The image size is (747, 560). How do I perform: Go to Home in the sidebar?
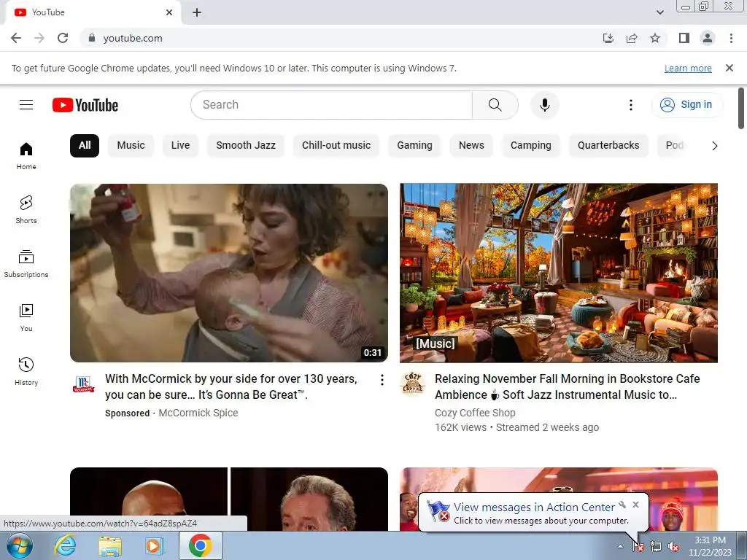[x=26, y=156]
